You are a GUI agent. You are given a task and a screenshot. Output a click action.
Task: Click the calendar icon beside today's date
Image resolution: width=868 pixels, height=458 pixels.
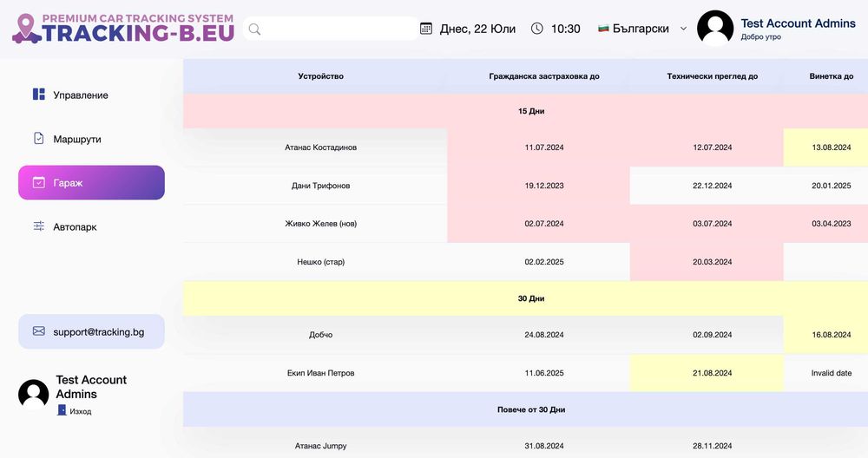(426, 29)
